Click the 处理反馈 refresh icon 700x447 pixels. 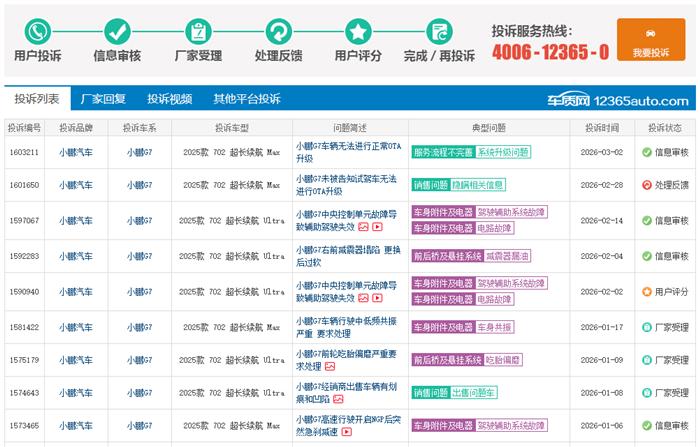(x=279, y=30)
